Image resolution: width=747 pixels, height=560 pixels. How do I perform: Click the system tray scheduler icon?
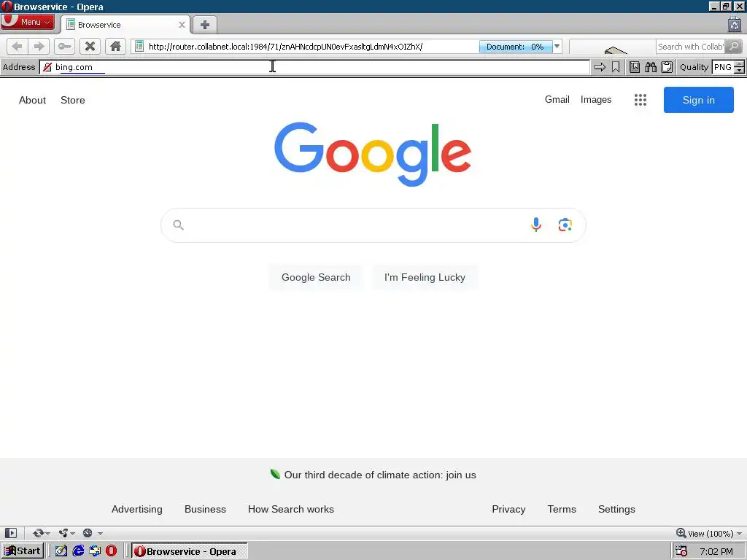tap(681, 551)
